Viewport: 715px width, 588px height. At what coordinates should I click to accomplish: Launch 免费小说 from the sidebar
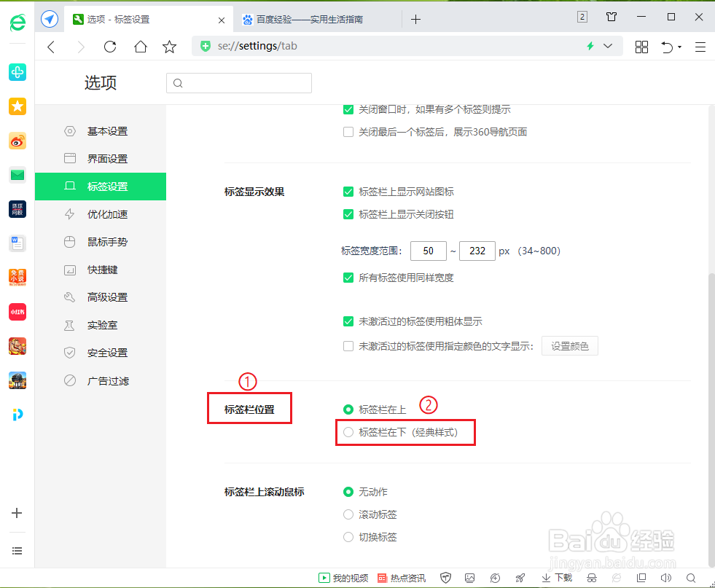(x=17, y=278)
